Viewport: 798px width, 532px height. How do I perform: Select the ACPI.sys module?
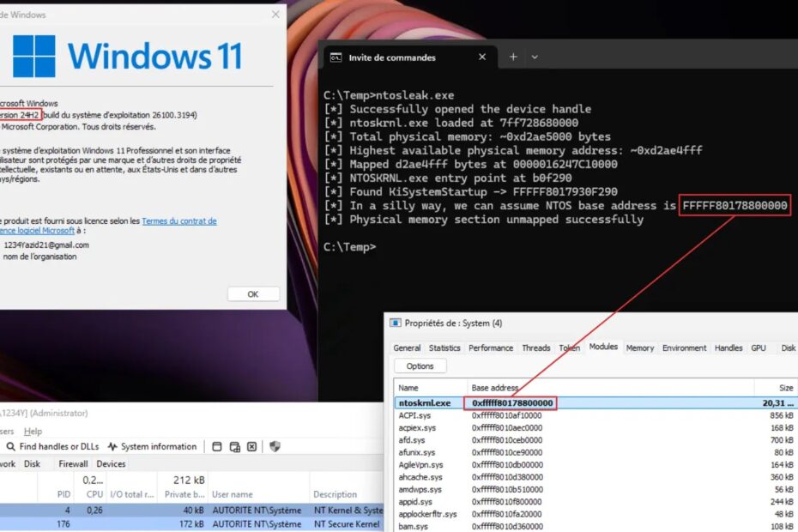tap(596, 415)
